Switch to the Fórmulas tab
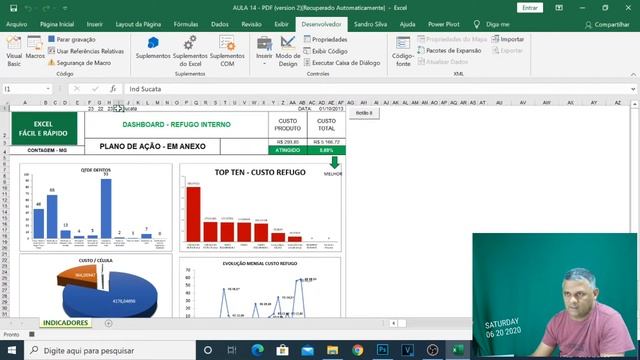This screenshot has width=640, height=360. (186, 24)
